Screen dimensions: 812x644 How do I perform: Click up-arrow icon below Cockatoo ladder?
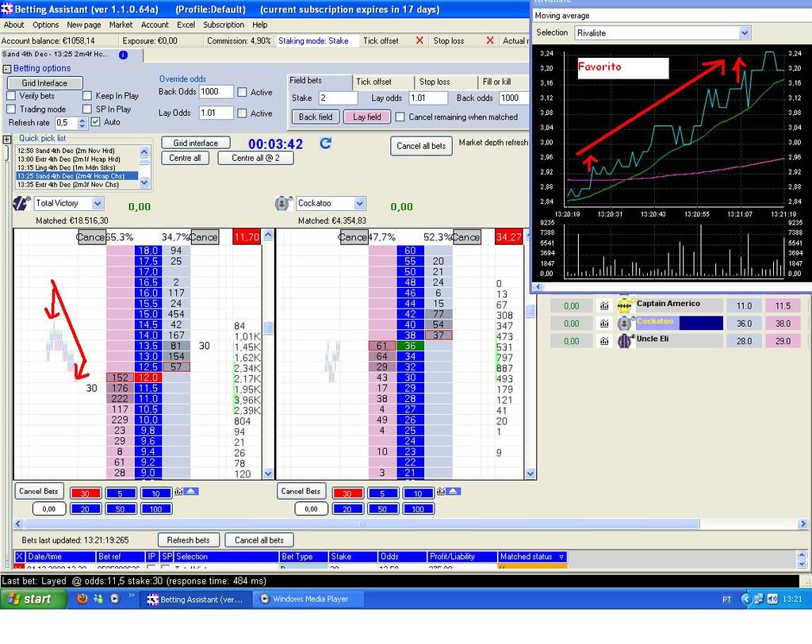click(453, 491)
